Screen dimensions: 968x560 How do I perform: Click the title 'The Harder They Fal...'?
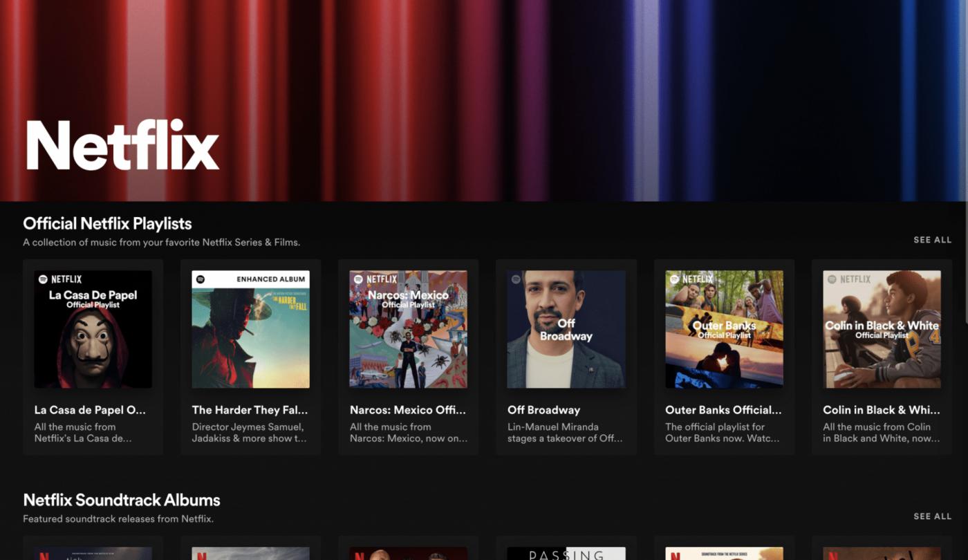[250, 410]
